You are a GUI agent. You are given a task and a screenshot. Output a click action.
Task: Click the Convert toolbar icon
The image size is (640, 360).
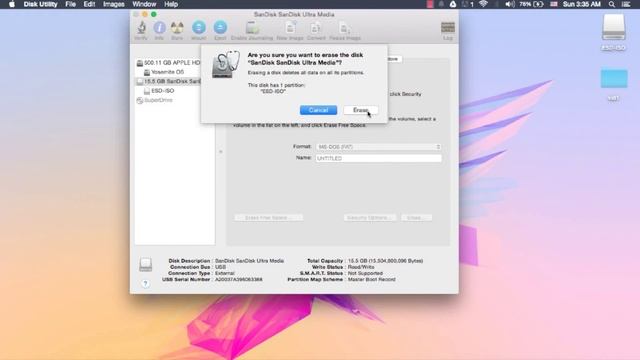point(316,27)
